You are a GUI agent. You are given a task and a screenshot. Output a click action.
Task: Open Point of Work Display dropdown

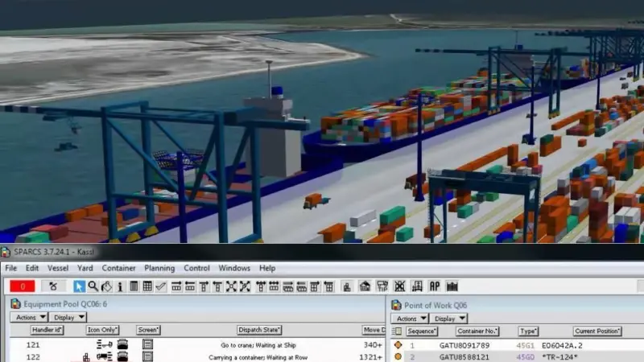tap(449, 319)
